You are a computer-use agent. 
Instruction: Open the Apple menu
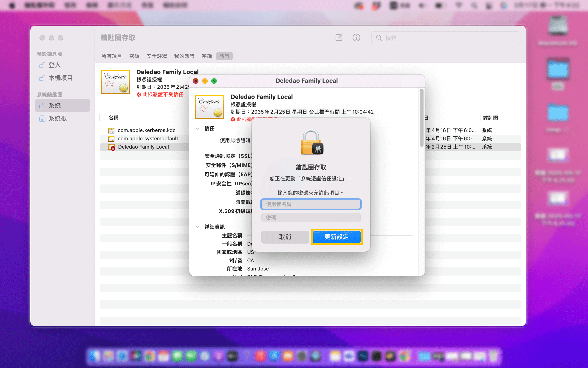[x=12, y=5]
